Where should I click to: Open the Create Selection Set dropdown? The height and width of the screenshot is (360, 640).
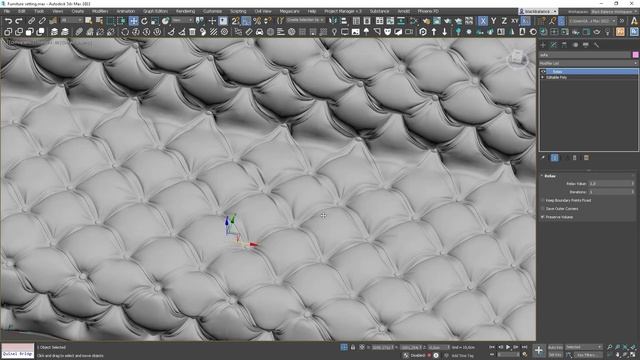point(305,20)
